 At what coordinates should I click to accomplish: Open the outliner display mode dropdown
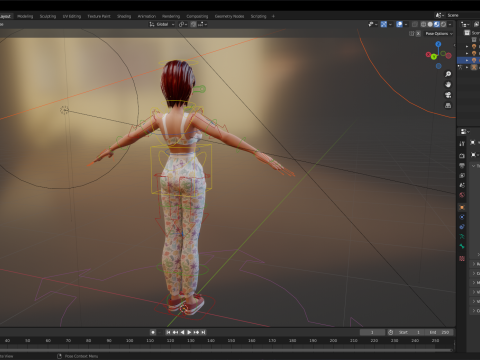click(x=465, y=24)
